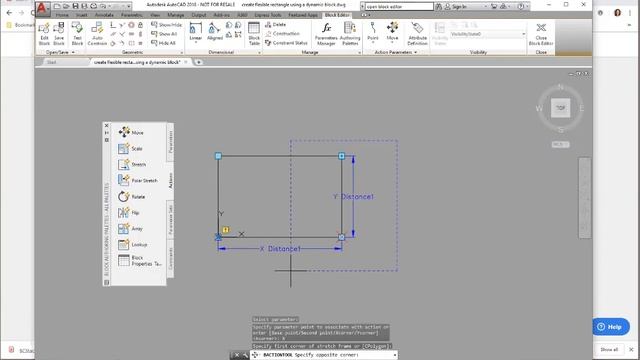
Task: Open the Point parameter dropdown
Action: [x=373, y=42]
